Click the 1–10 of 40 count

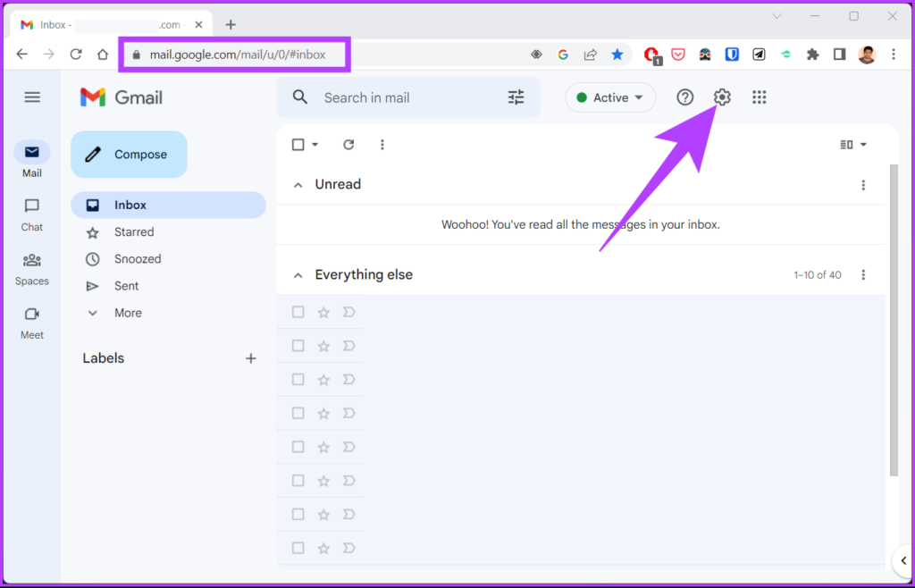pos(818,274)
